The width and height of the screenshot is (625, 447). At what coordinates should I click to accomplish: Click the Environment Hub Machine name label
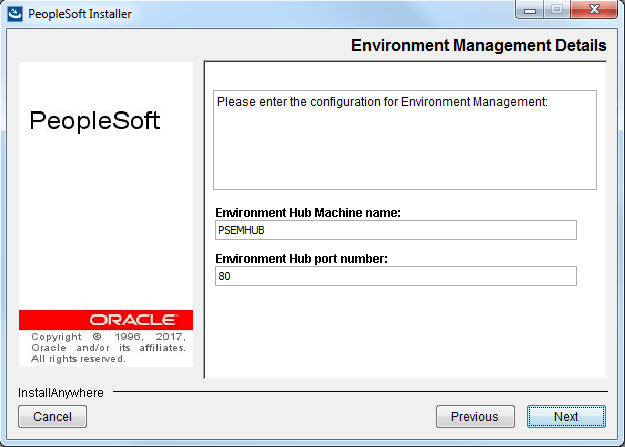(x=308, y=213)
